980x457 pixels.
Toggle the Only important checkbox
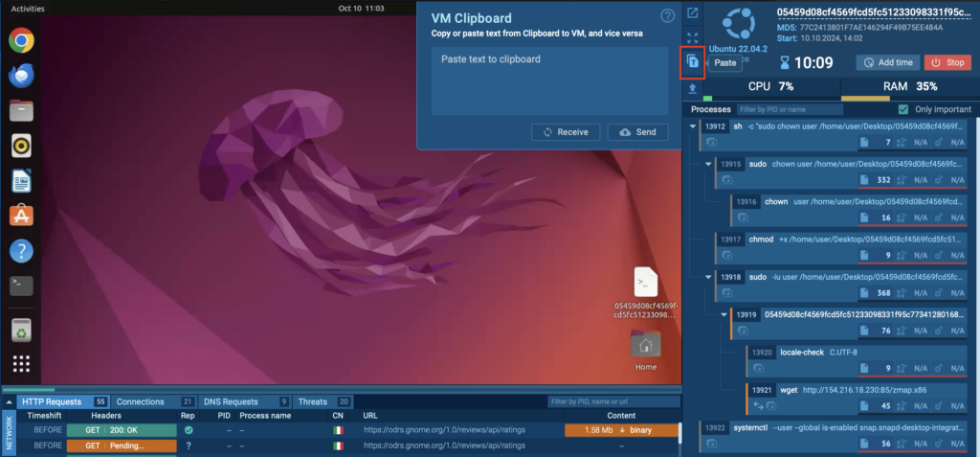click(902, 109)
